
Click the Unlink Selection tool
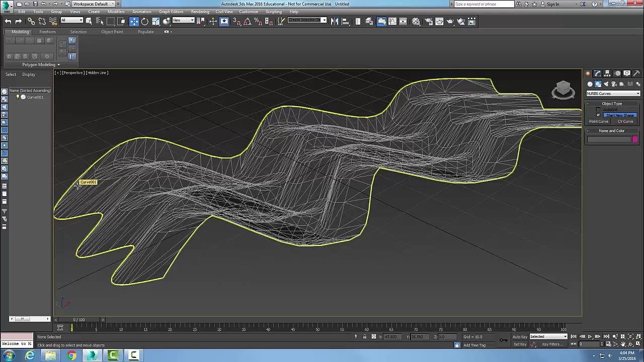(42, 21)
